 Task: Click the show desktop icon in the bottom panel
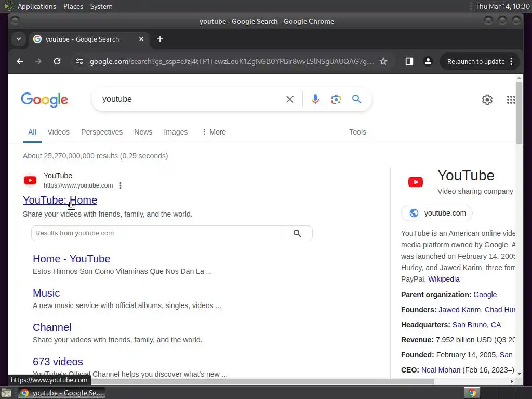(6, 393)
